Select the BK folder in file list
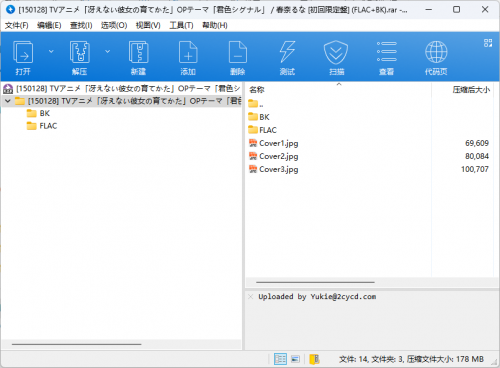Image resolution: width=500 pixels, height=368 pixels. pos(259,117)
